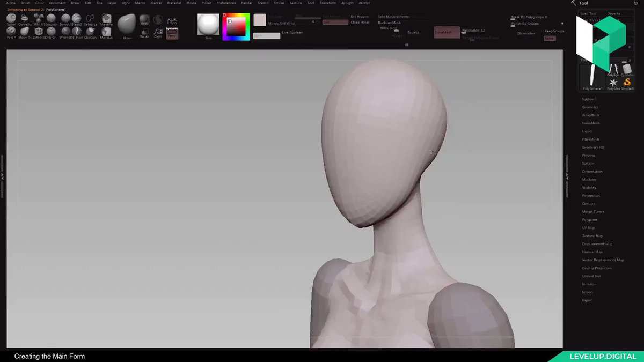Click the Load Tool button
Screen dimensions: 644x362
pos(589,13)
